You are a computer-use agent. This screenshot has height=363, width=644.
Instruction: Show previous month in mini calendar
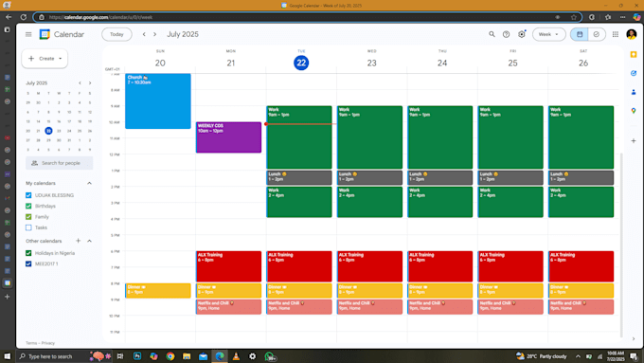point(80,83)
